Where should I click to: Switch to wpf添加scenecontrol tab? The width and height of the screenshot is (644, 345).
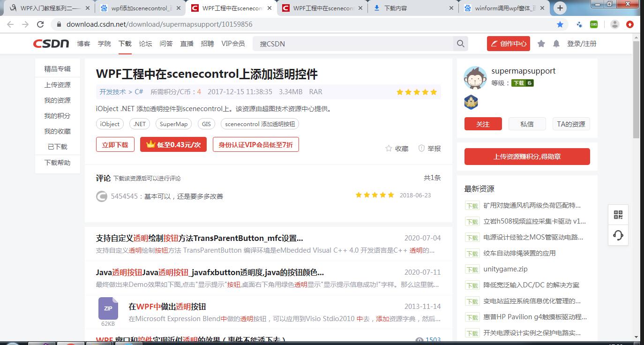[139, 8]
